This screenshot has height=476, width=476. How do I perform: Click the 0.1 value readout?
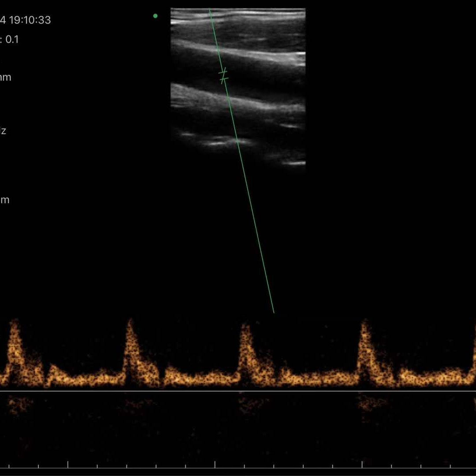click(x=12, y=40)
